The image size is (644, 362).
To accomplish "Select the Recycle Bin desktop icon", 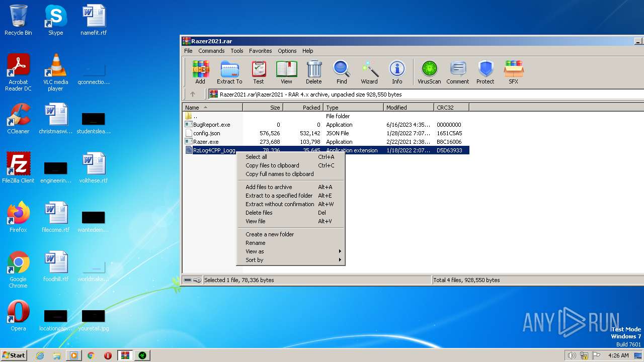I will (18, 20).
